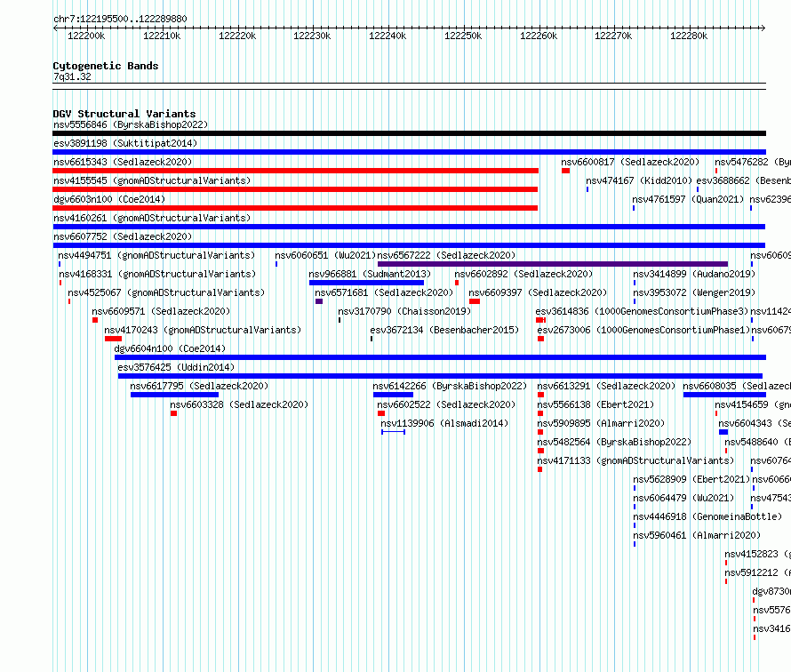
Task: Click nsv4761597 (Quan2021) variant label
Action: pos(688,199)
